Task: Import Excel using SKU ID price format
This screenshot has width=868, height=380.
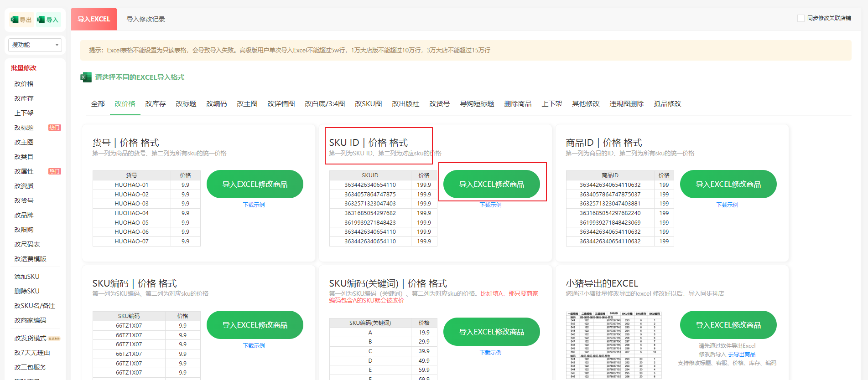Action: 491,184
